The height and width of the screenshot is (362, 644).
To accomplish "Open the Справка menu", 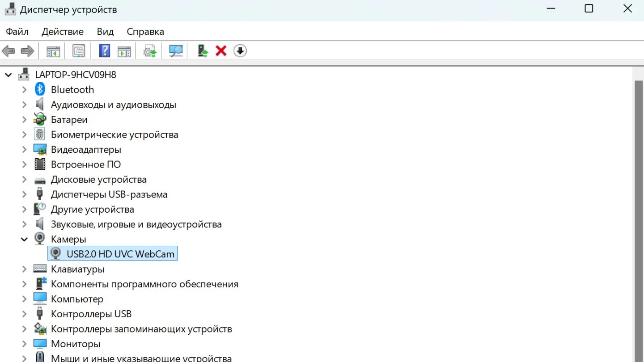I will pos(145,32).
